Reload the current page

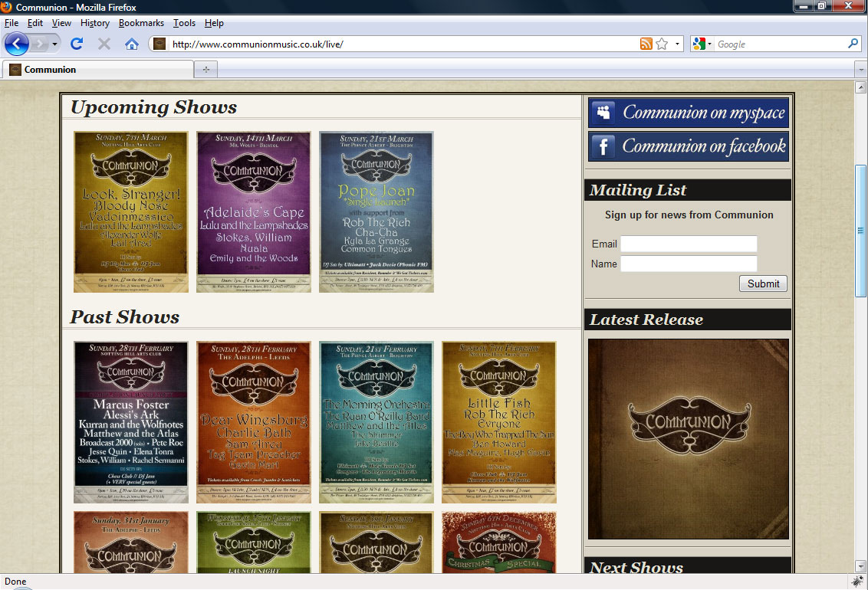77,44
